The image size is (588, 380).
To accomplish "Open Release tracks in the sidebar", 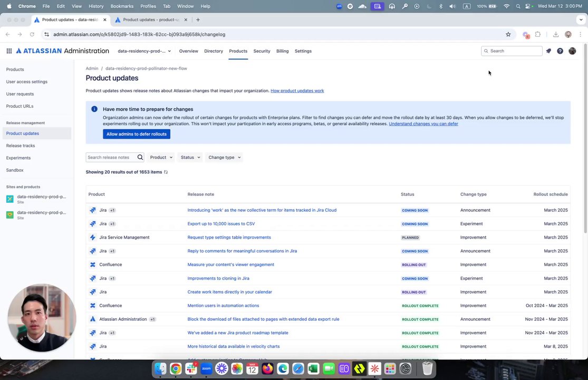I will pos(21,146).
